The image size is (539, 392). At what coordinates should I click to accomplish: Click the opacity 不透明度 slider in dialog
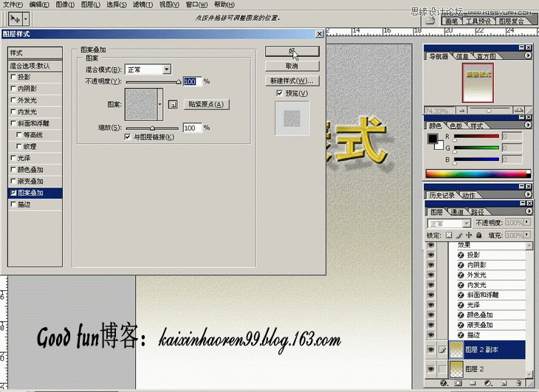(x=153, y=82)
